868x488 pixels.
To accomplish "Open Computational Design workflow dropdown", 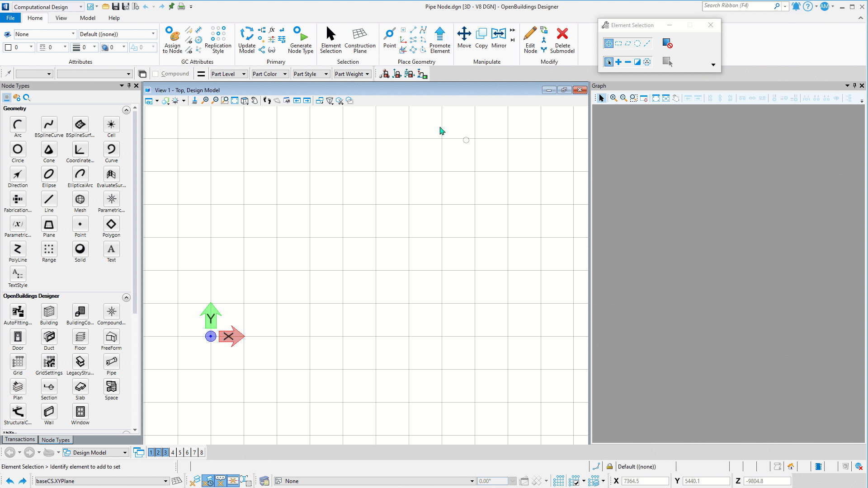I will click(x=47, y=7).
